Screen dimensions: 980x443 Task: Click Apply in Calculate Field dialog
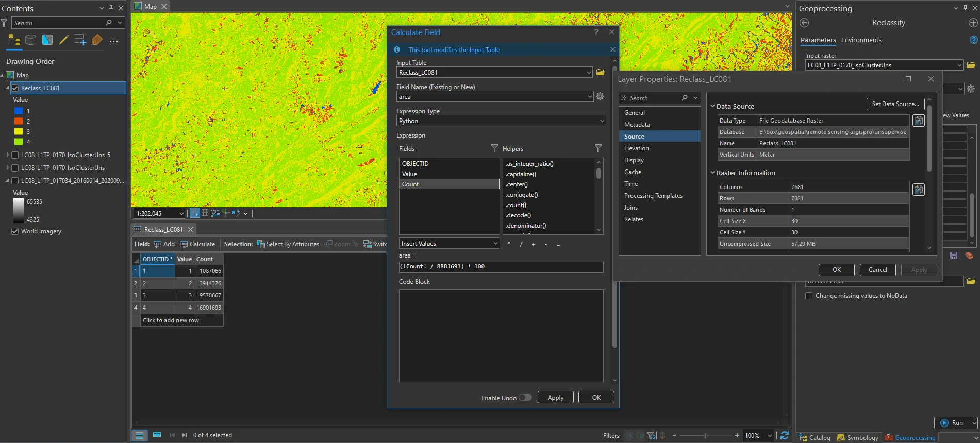[556, 398]
